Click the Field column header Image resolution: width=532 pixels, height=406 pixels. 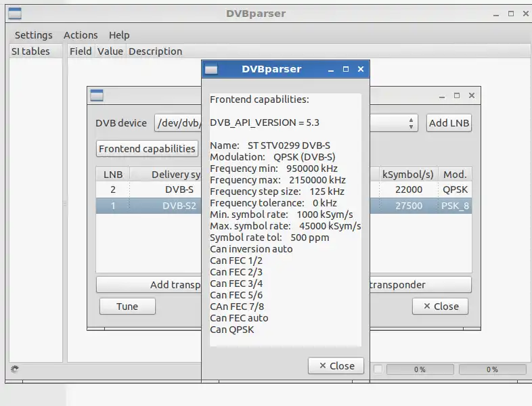(x=81, y=51)
